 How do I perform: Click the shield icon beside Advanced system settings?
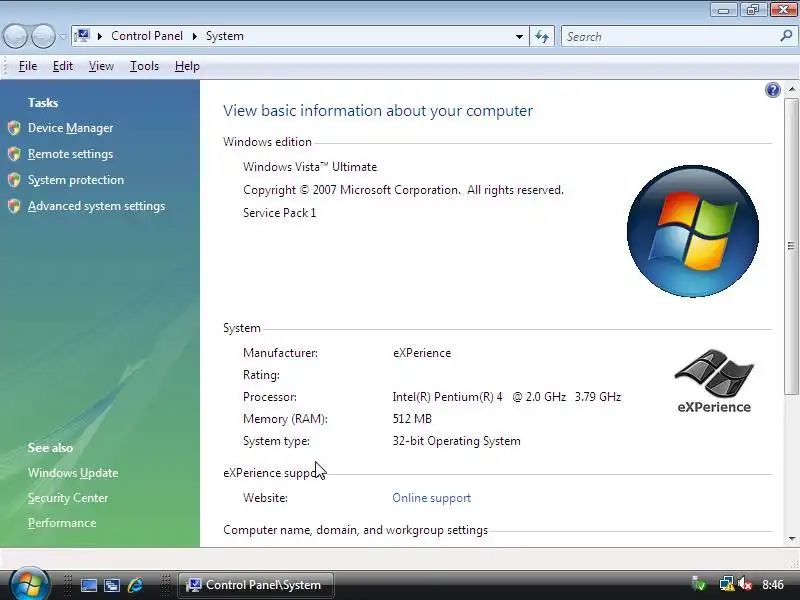(x=14, y=206)
